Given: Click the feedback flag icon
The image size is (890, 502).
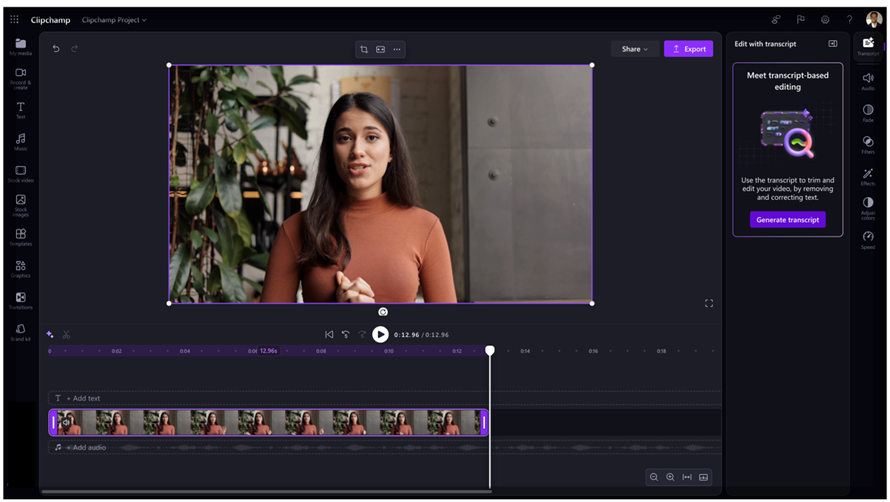Looking at the screenshot, I should pyautogui.click(x=800, y=19).
